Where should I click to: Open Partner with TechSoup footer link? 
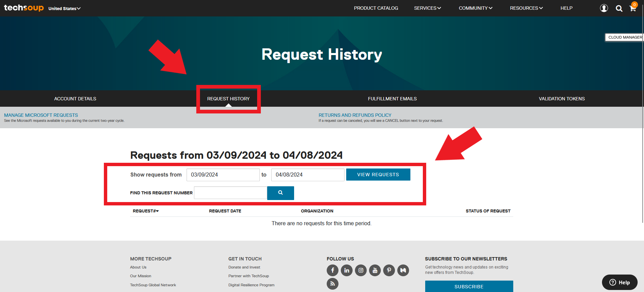249,276
